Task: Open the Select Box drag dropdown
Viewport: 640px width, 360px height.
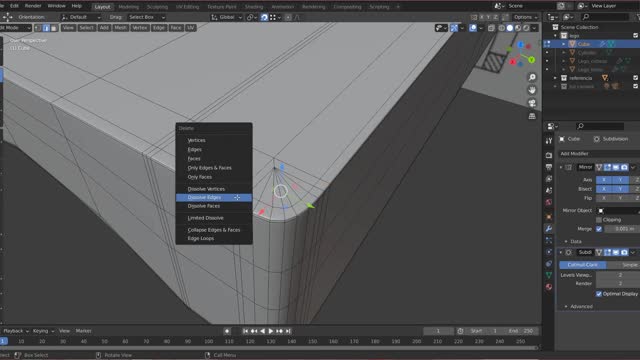Action: point(146,17)
